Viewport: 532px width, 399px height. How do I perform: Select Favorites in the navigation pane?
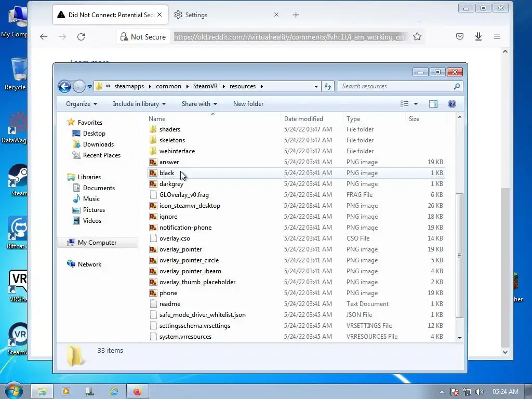click(90, 123)
